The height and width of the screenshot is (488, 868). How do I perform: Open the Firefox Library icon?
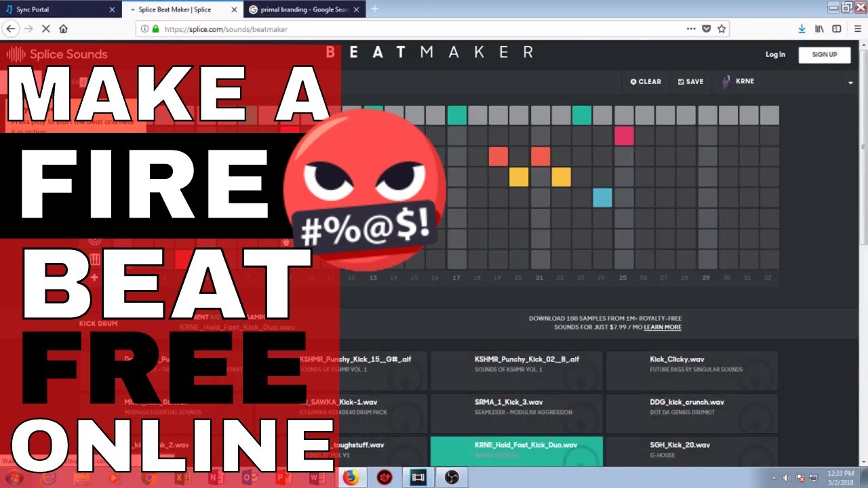pyautogui.click(x=820, y=29)
